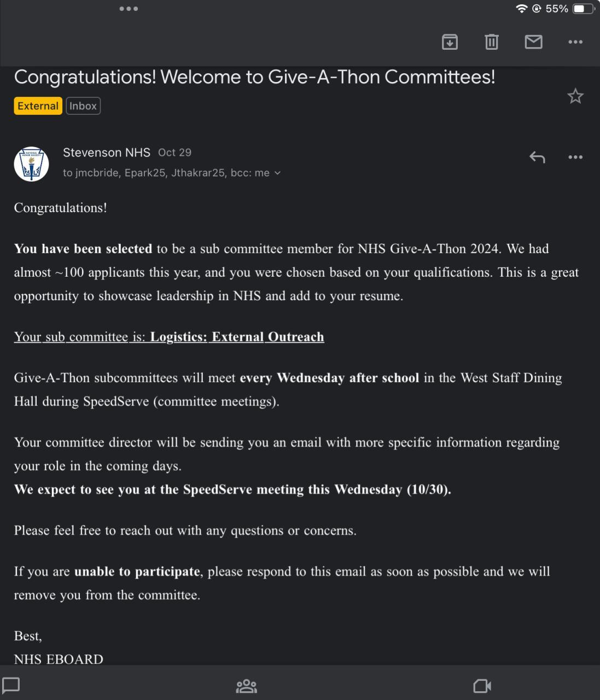Tap the email subject heading

tap(254, 77)
